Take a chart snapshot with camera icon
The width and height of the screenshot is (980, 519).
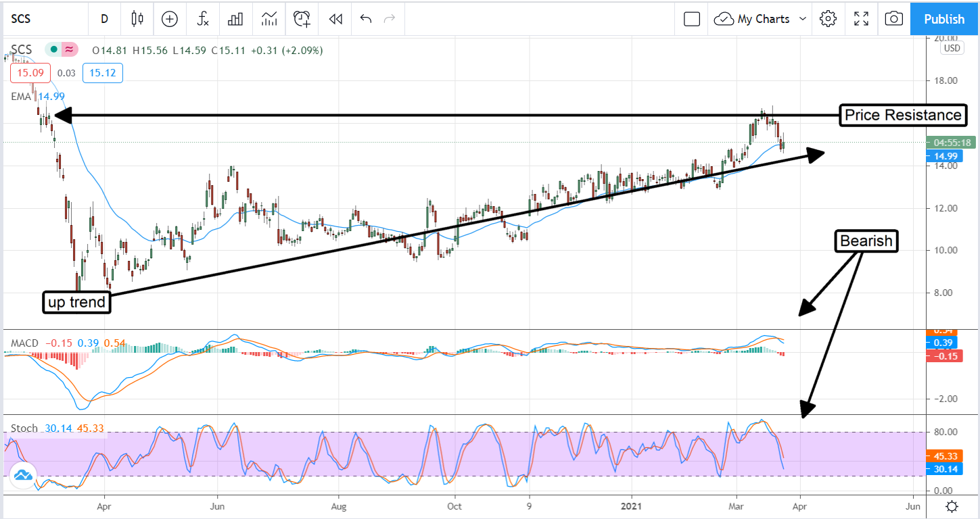(893, 19)
